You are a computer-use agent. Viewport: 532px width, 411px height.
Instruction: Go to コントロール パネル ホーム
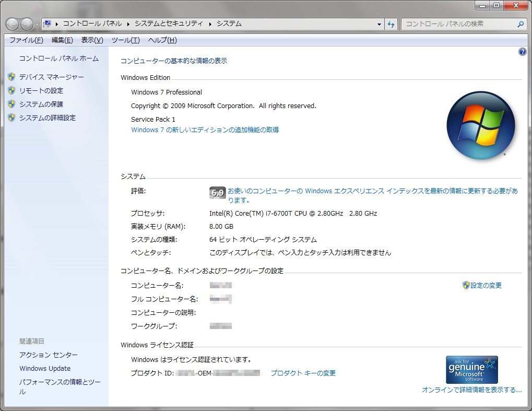58,58
